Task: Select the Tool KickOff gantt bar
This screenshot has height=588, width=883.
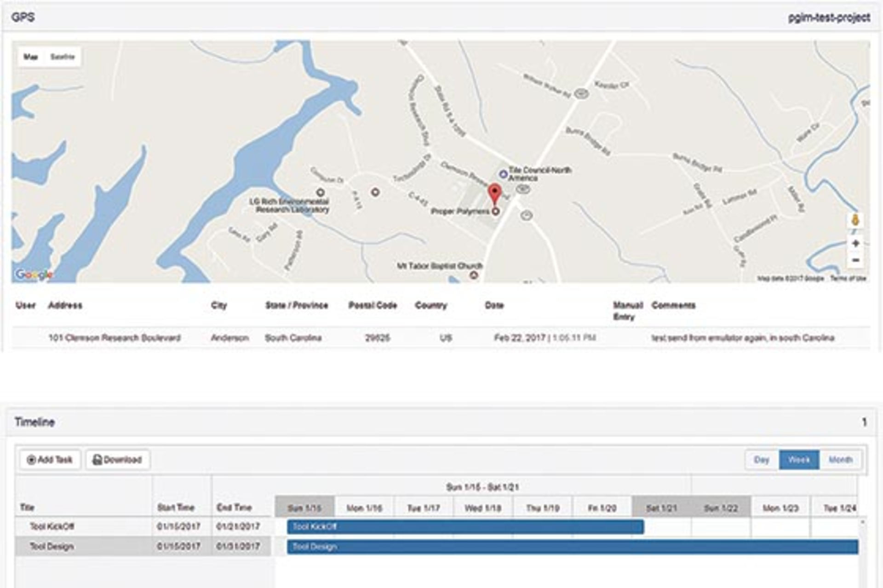Action: pyautogui.click(x=465, y=527)
